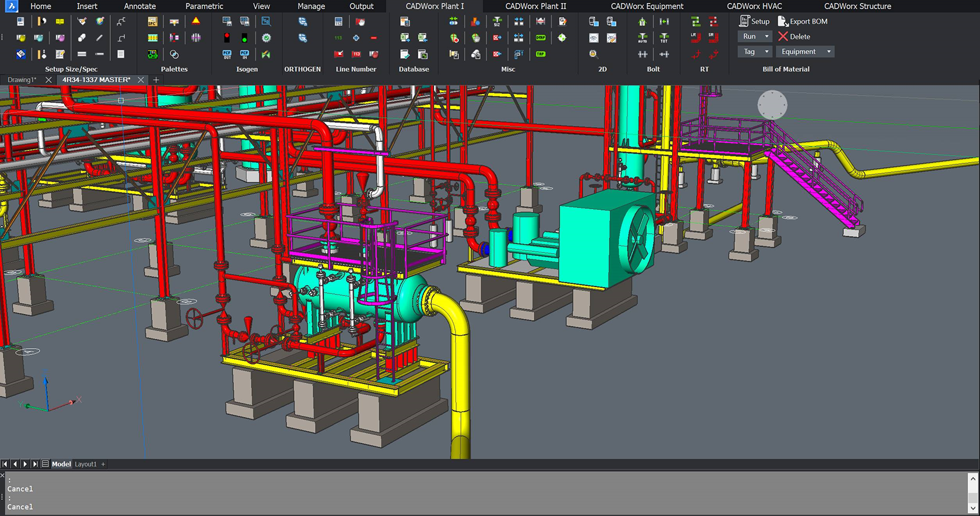Jump to first layout tab arrow
980x516 pixels.
[x=5, y=464]
